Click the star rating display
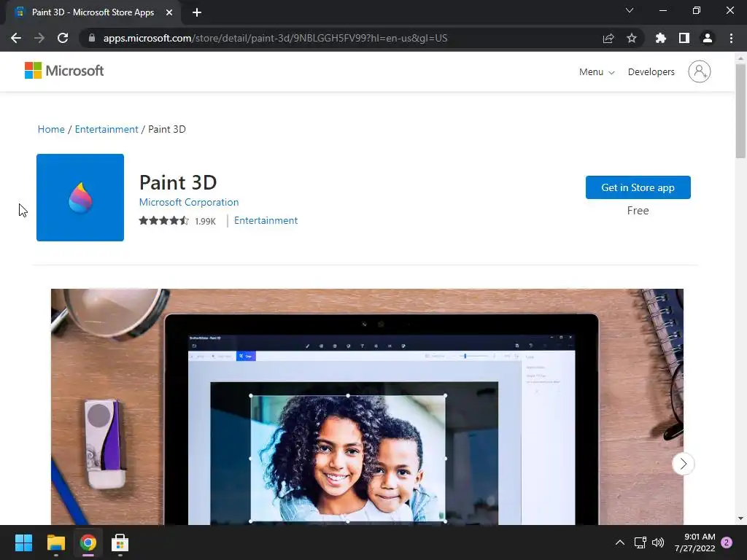Screen dimensions: 747x560 pyautogui.click(x=163, y=220)
